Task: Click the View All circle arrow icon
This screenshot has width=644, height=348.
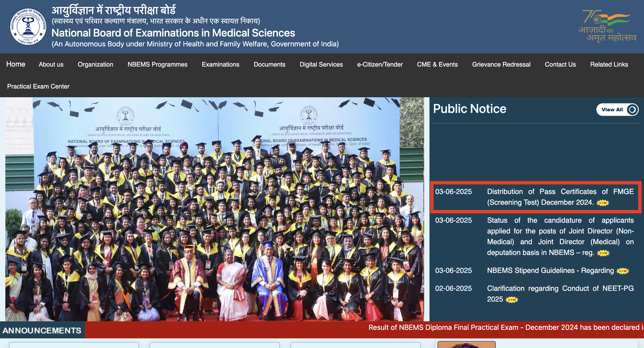Action: coord(632,110)
